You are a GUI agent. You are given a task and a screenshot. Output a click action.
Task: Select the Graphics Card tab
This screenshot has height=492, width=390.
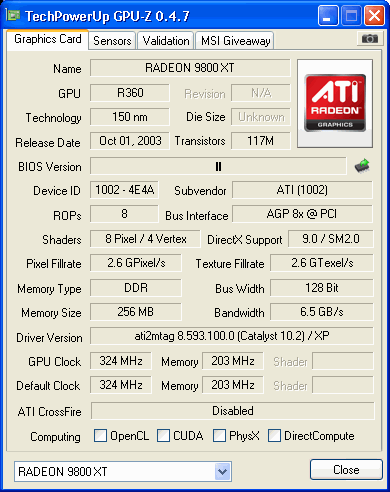(47, 39)
